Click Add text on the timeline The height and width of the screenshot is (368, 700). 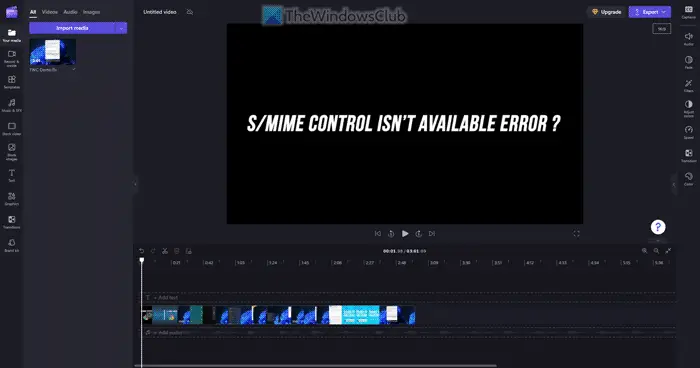pyautogui.click(x=165, y=297)
